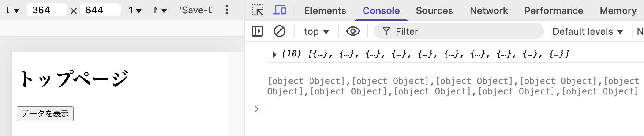
Task: Click the データを表示 button
Action: click(45, 114)
